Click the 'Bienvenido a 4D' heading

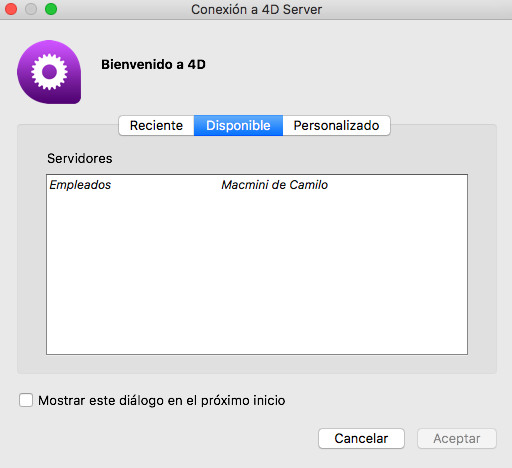pos(153,64)
